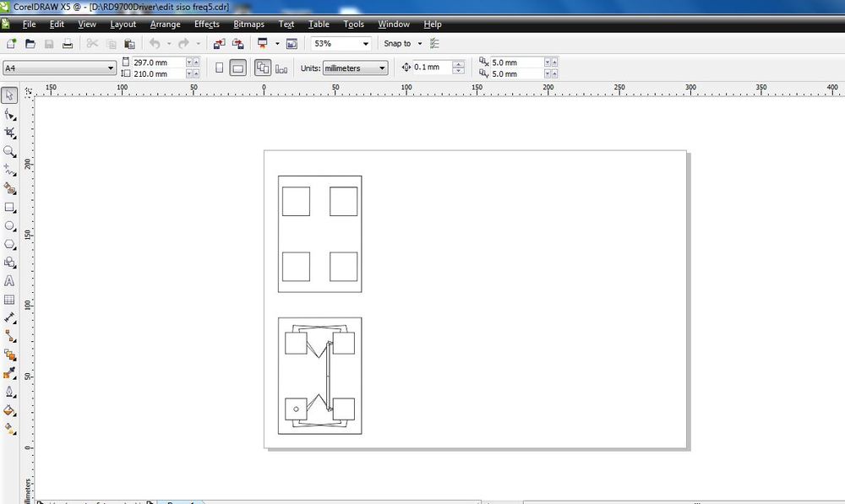Open the 53% zoom level dropdown
This screenshot has width=845, height=504.
coord(366,44)
